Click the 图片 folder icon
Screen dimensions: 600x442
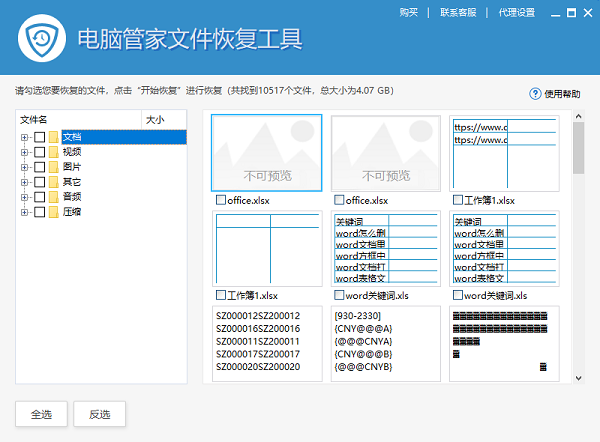click(54, 167)
